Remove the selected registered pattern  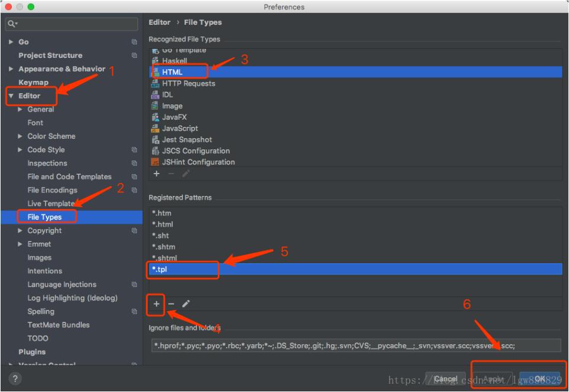(x=171, y=304)
